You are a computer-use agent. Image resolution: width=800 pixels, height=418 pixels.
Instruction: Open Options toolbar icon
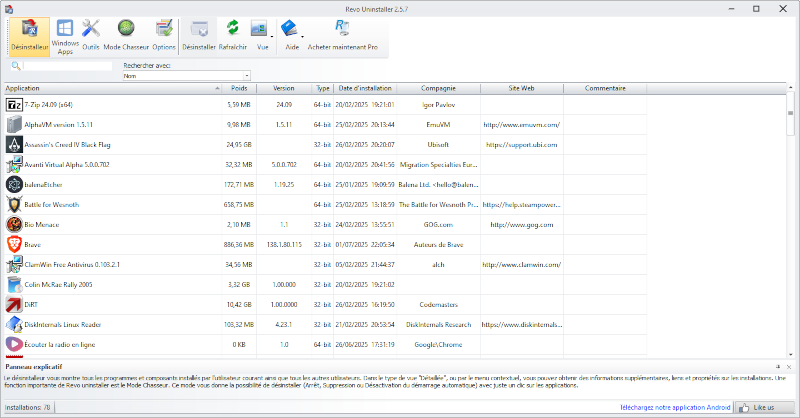(x=164, y=36)
